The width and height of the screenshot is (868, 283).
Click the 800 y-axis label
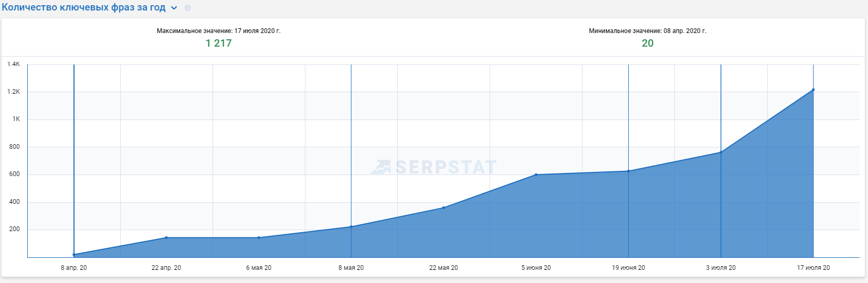[x=15, y=147]
